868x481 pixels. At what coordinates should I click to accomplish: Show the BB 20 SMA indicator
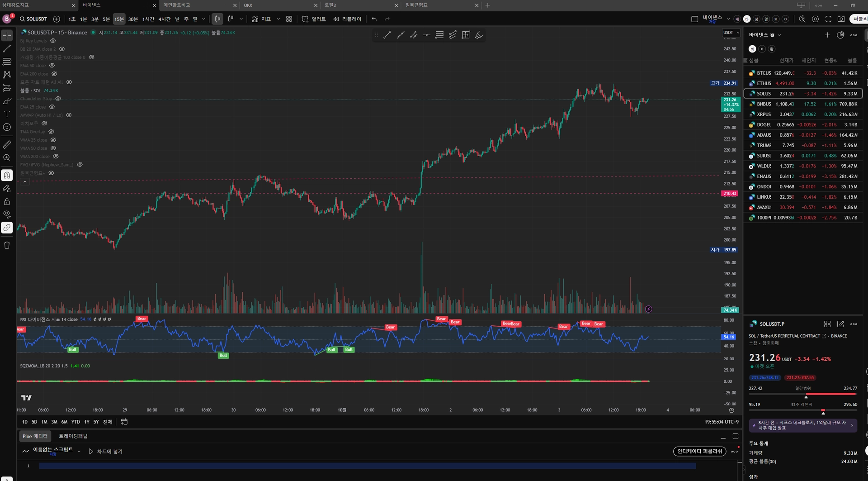tap(62, 49)
